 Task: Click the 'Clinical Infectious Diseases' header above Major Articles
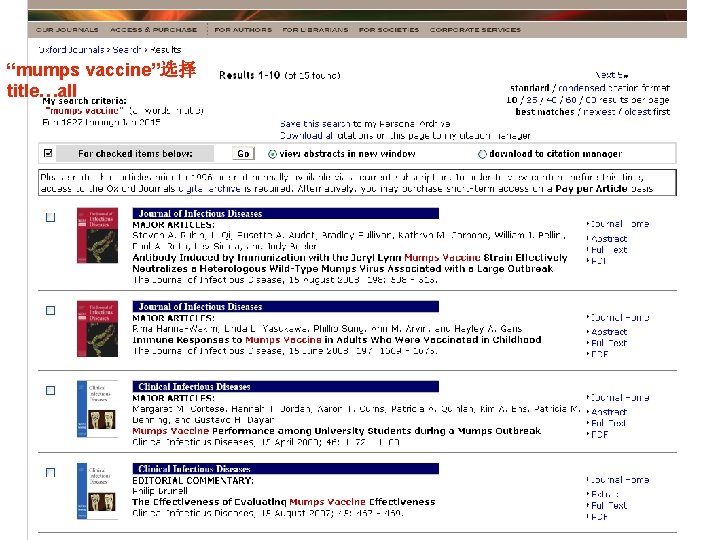286,387
